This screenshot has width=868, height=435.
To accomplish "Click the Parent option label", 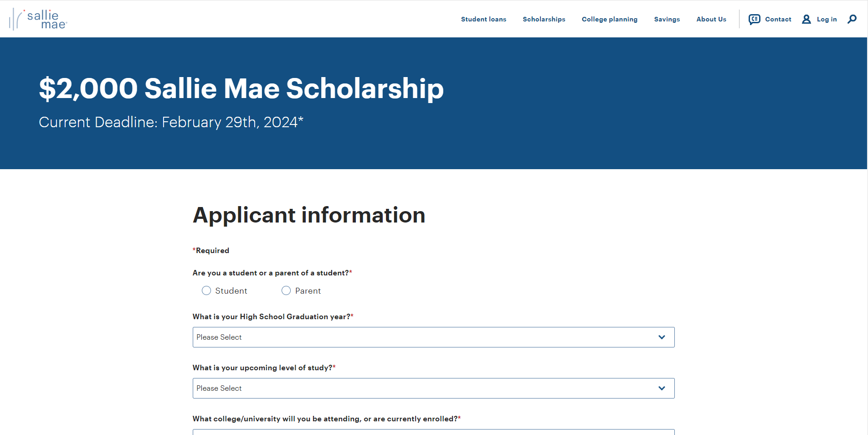I will (x=308, y=291).
